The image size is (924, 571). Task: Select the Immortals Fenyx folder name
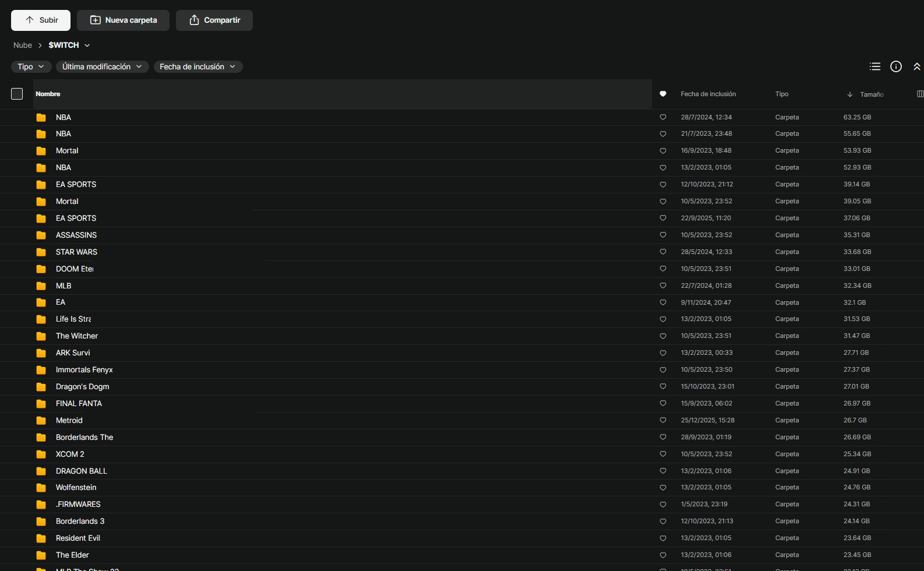(x=84, y=370)
